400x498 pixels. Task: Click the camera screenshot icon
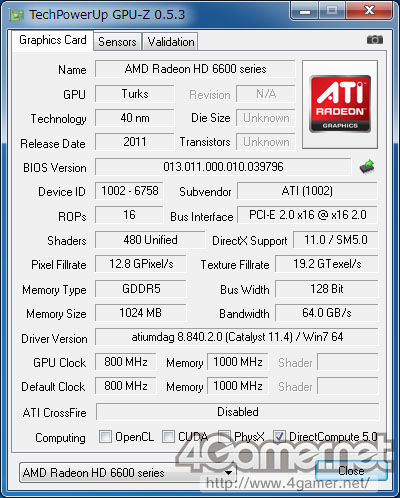375,40
